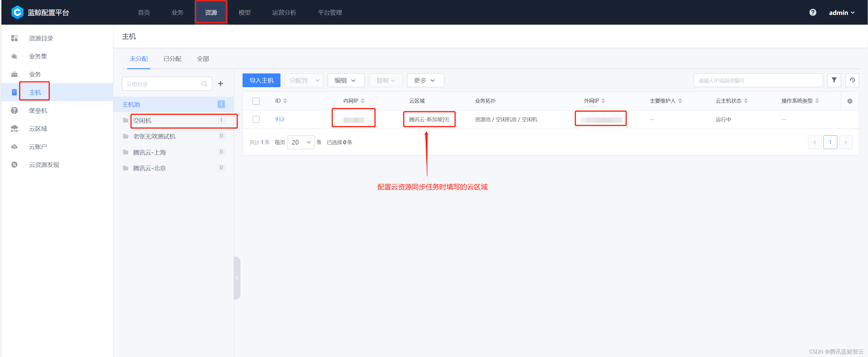
Task: Select the 主机池 group row
Action: pos(173,104)
